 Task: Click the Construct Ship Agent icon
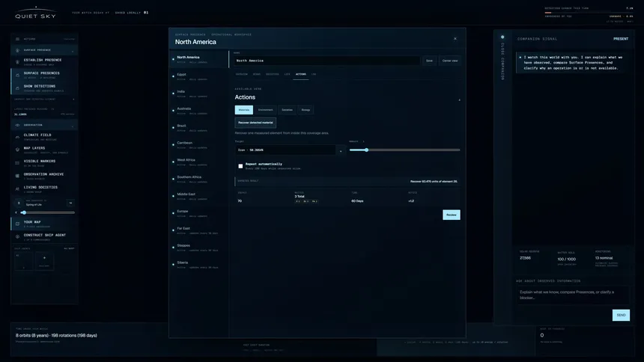pos(17,237)
